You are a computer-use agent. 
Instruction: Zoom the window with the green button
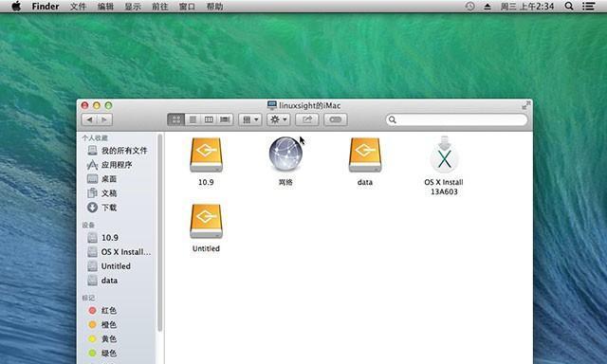(108, 105)
